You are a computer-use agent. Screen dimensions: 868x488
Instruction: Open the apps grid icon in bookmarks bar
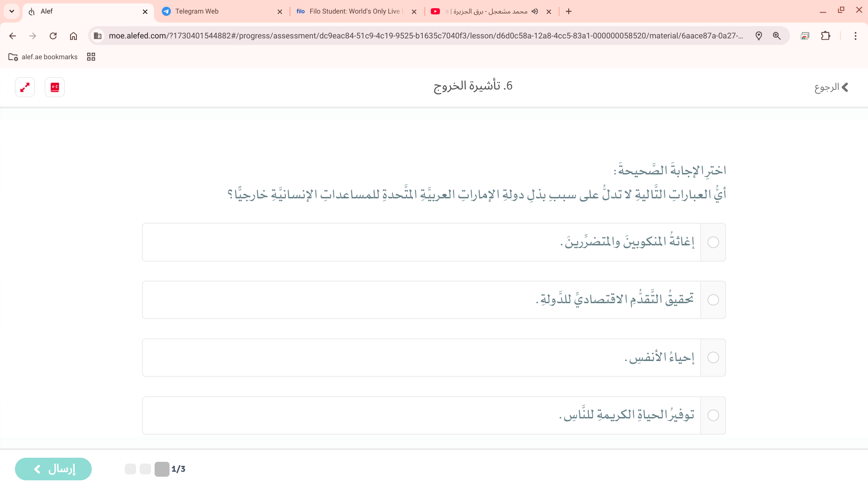point(91,57)
